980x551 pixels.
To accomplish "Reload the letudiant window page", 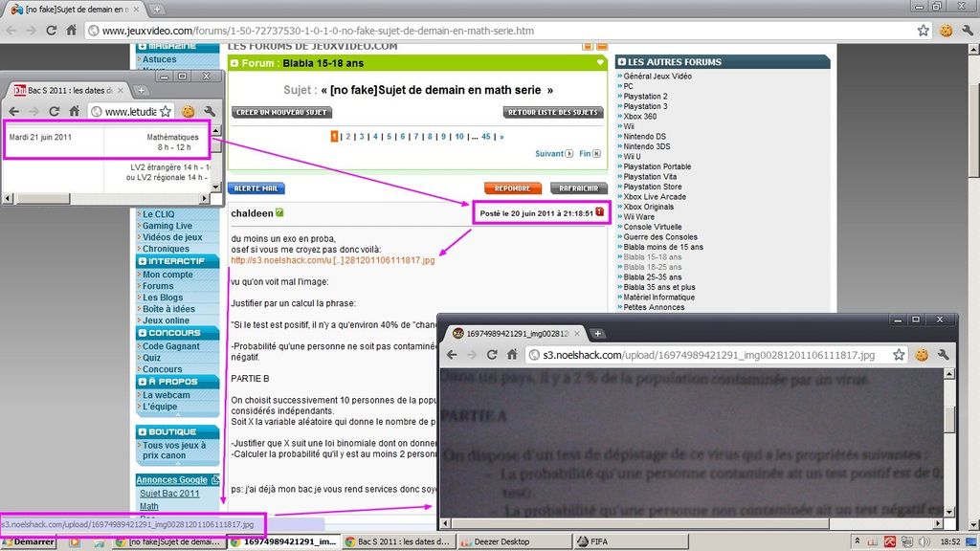I will click(55, 111).
